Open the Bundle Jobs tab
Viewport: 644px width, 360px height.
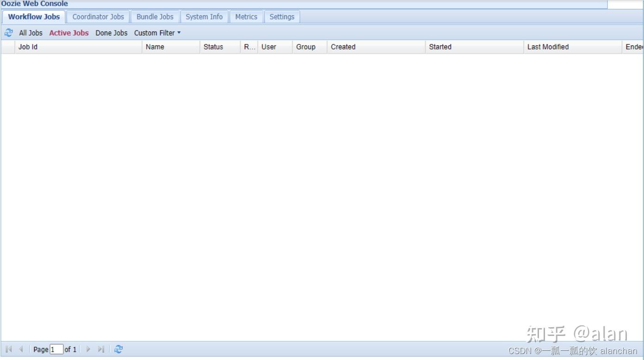[x=155, y=17]
